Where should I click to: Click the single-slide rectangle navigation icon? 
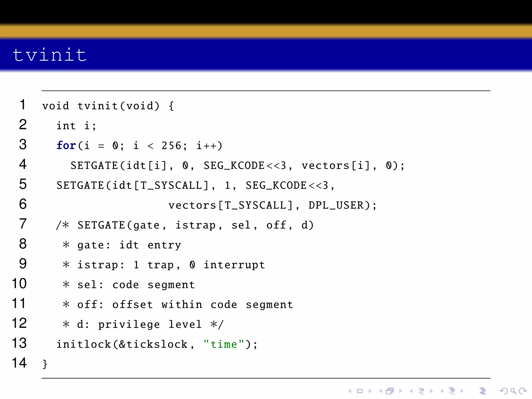click(x=360, y=391)
